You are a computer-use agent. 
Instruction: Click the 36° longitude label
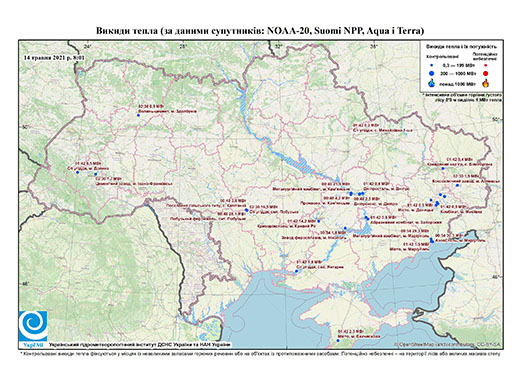(x=374, y=46)
